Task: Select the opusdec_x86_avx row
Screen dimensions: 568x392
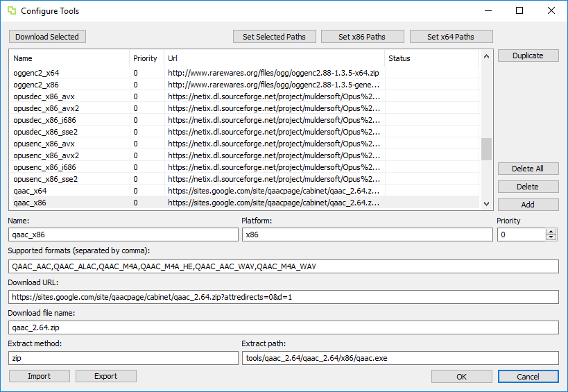Action: point(245,96)
